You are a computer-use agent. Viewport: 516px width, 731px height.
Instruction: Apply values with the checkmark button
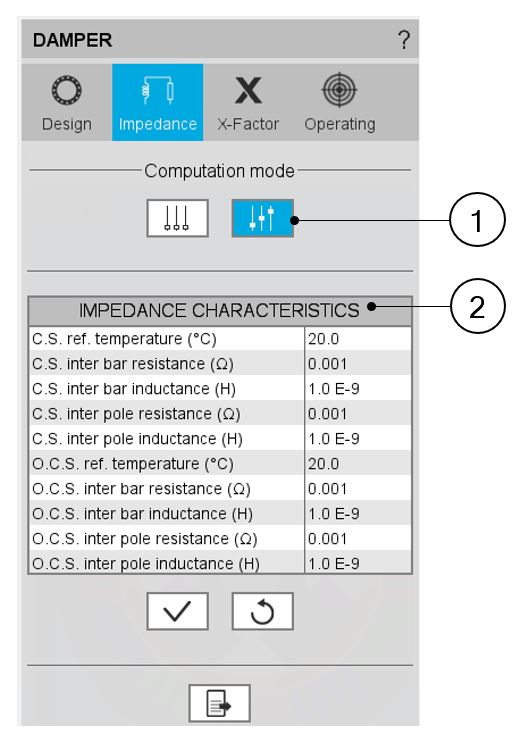click(x=177, y=611)
